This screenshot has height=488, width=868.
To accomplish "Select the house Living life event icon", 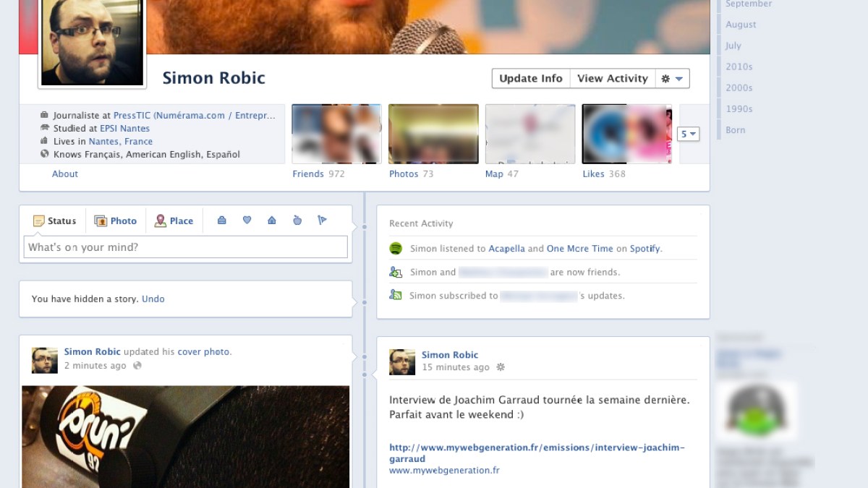I will [272, 221].
